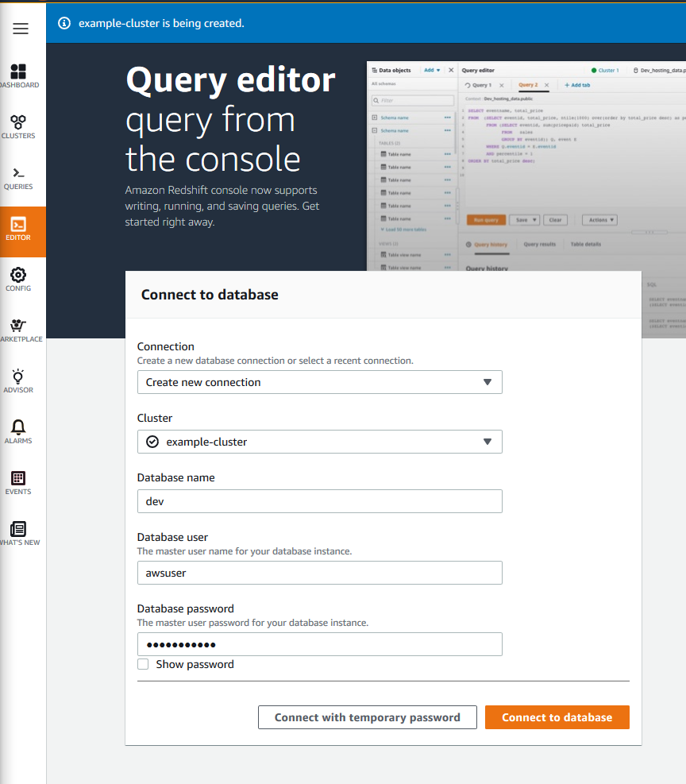Click the Database password field
The width and height of the screenshot is (686, 784).
(320, 644)
